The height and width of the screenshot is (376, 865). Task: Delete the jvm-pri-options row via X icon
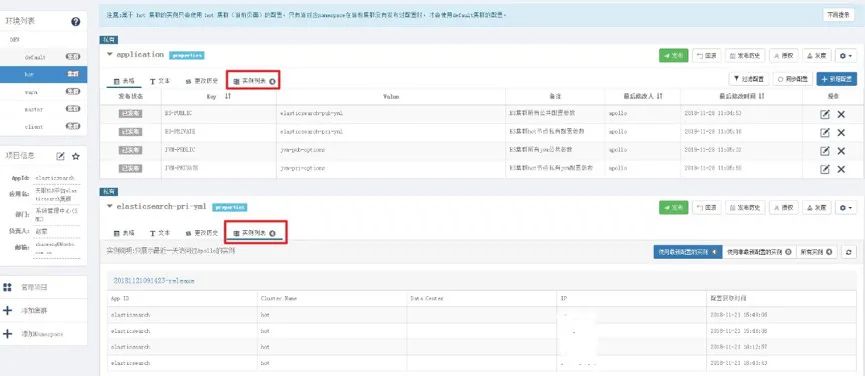[x=841, y=169]
